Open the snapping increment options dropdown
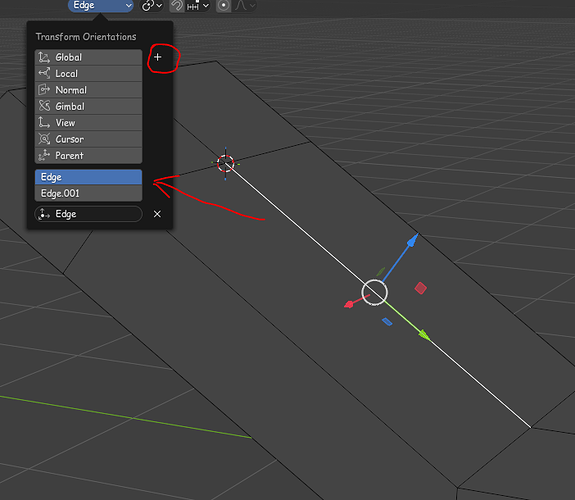This screenshot has width=575, height=500. 198,6
